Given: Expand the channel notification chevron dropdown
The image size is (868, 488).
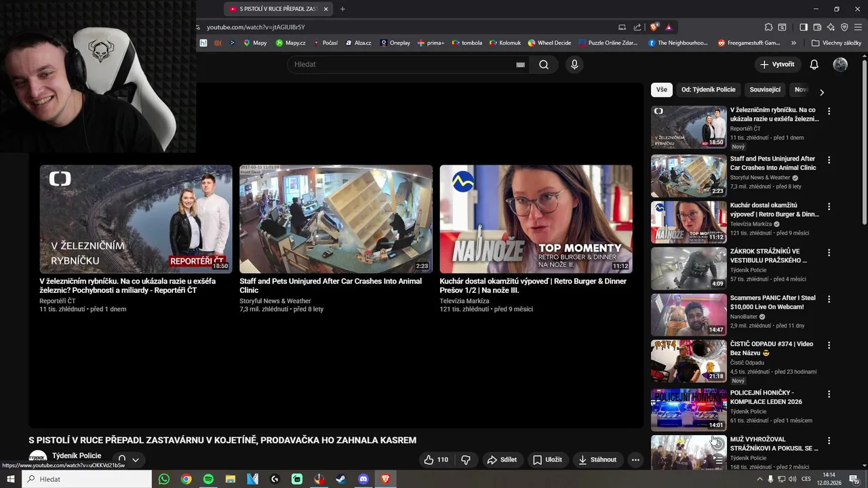Looking at the screenshot, I should 135,460.
